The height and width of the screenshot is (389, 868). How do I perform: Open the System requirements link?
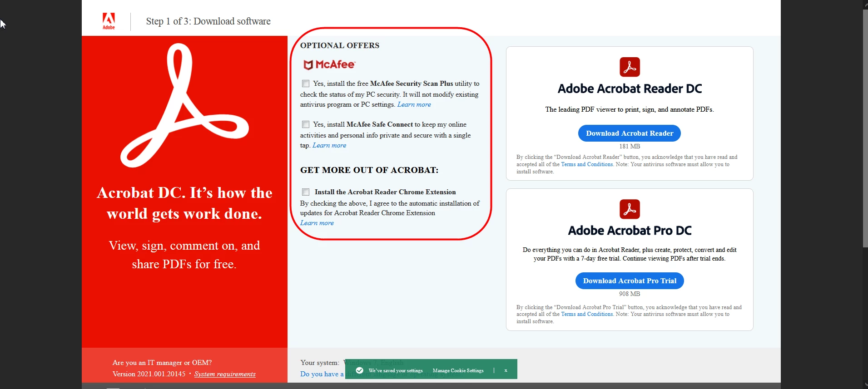pos(225,374)
